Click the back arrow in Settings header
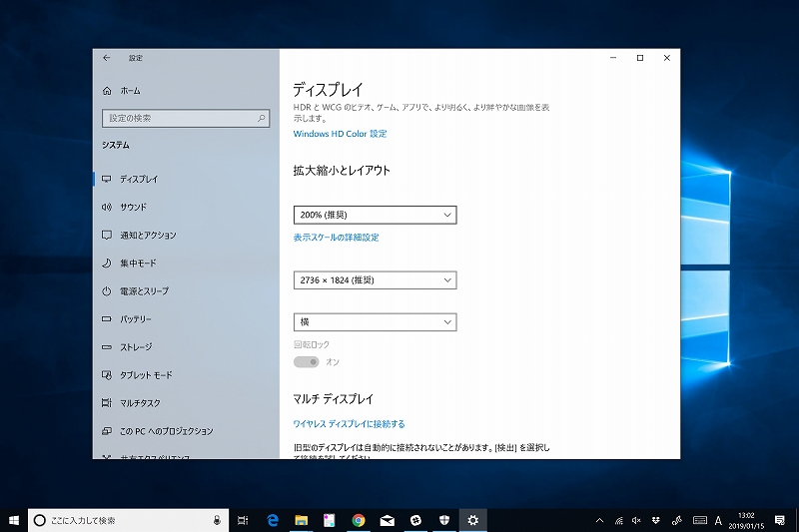Viewport: 799px width, 532px height. [x=107, y=58]
